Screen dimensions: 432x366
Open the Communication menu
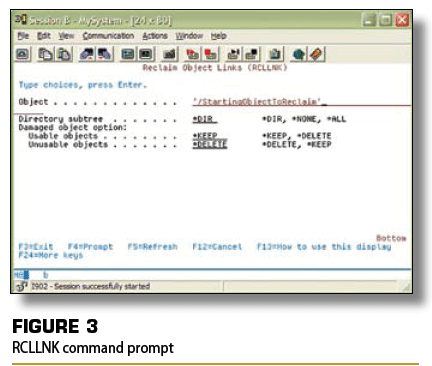(x=108, y=36)
